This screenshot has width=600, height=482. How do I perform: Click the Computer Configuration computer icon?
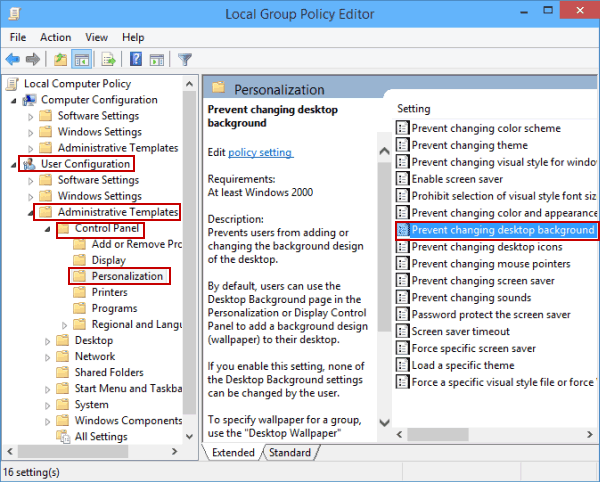pos(29,100)
